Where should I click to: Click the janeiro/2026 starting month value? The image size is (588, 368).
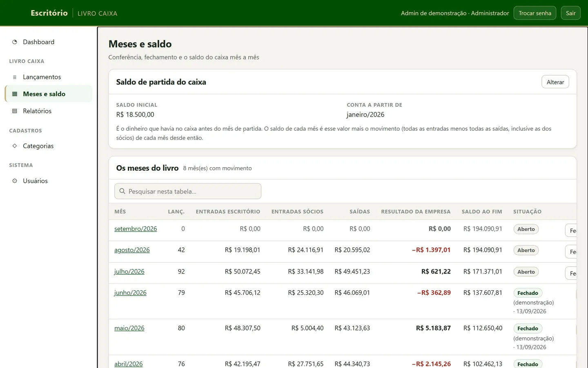click(365, 115)
